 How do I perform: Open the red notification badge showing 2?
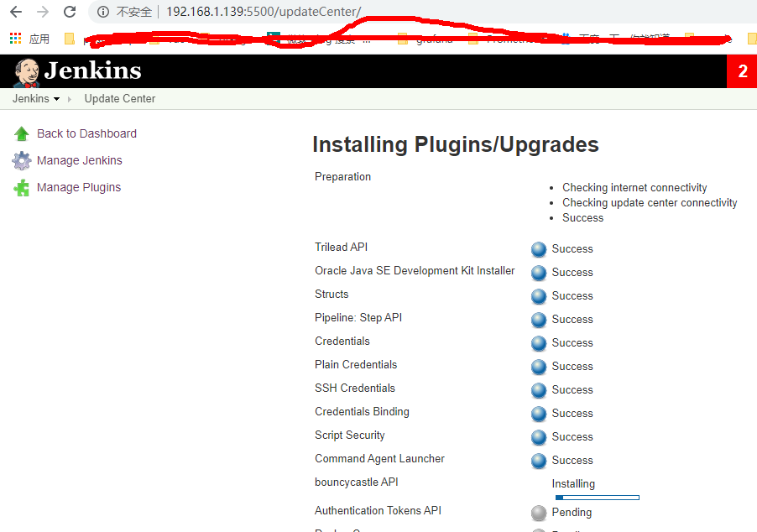[742, 71]
